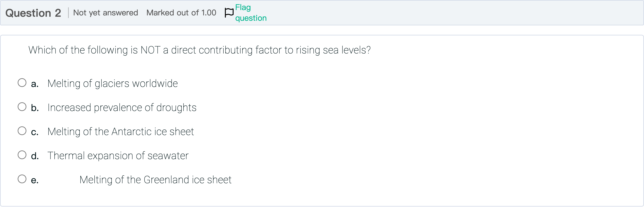This screenshot has height=216, width=644.
Task: Pick radio button for option d
Action: [x=22, y=155]
